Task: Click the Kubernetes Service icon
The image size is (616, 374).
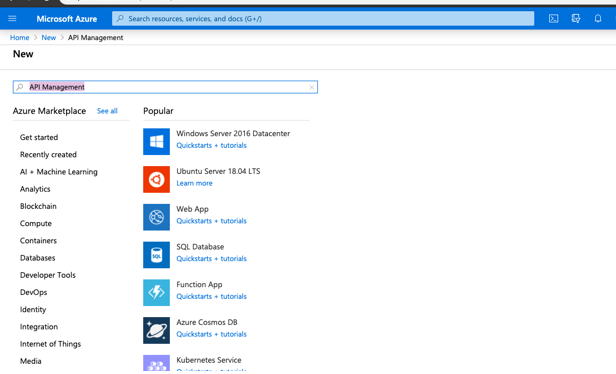Action: pos(156,363)
